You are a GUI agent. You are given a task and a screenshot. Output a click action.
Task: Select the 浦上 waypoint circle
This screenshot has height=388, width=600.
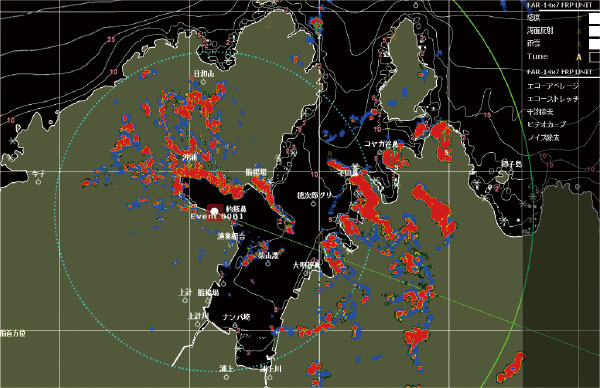(x=227, y=377)
